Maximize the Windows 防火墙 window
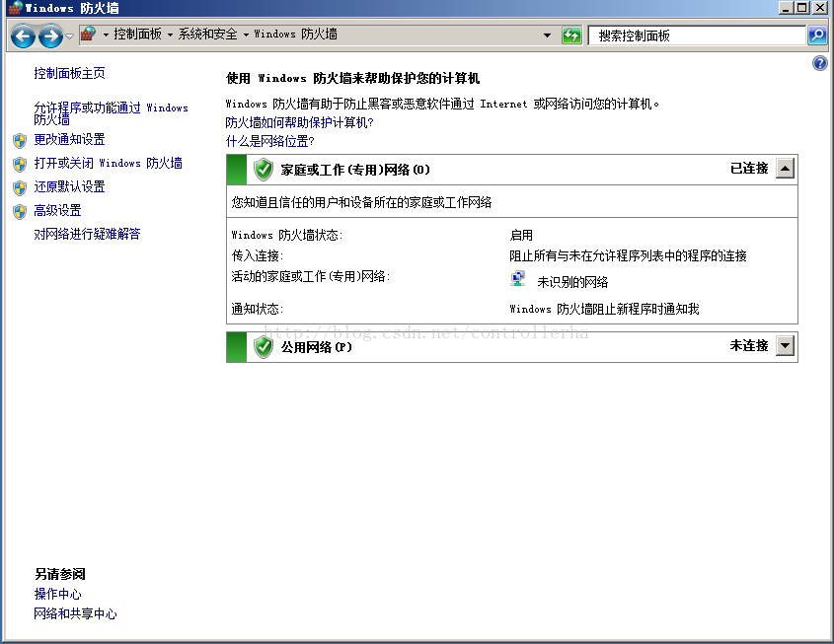The width and height of the screenshot is (834, 644). (802, 8)
